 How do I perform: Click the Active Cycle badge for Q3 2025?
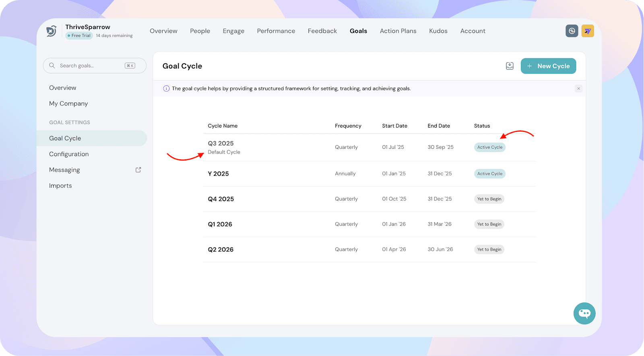[x=489, y=147]
